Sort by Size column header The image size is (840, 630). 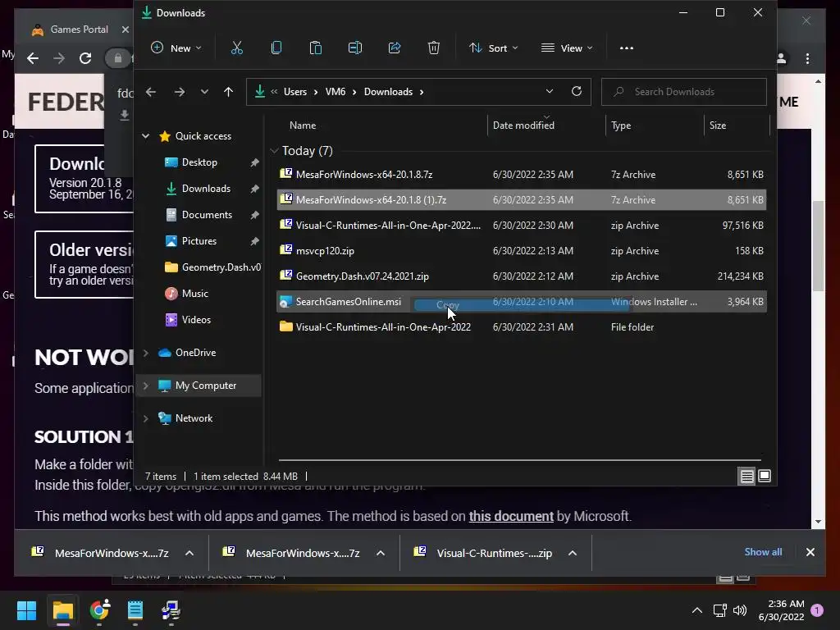point(718,126)
